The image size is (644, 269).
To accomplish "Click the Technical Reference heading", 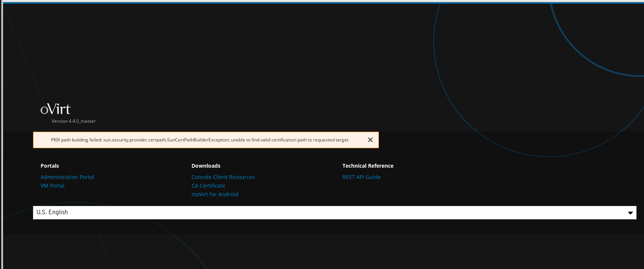I will (x=368, y=166).
